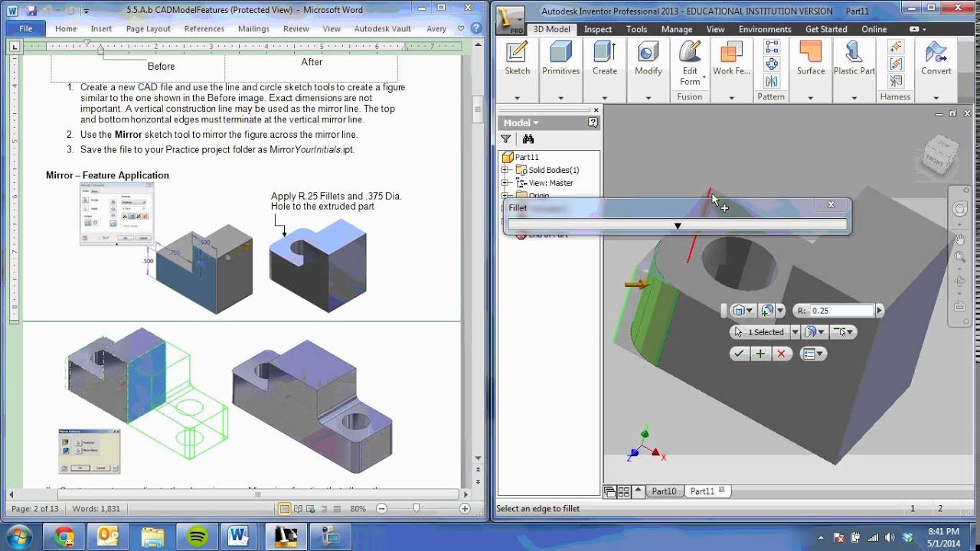Click Zoom In plus button in Word
Image resolution: width=980 pixels, height=551 pixels.
pyautogui.click(x=465, y=509)
